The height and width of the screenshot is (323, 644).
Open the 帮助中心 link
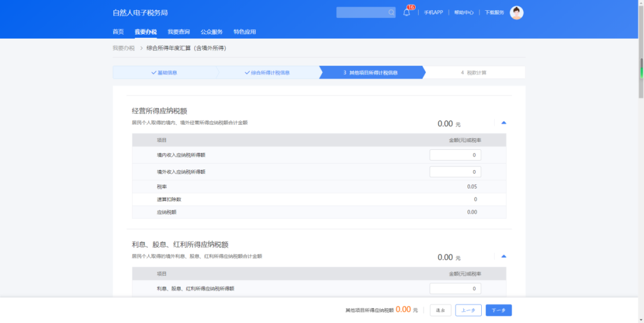pyautogui.click(x=464, y=13)
